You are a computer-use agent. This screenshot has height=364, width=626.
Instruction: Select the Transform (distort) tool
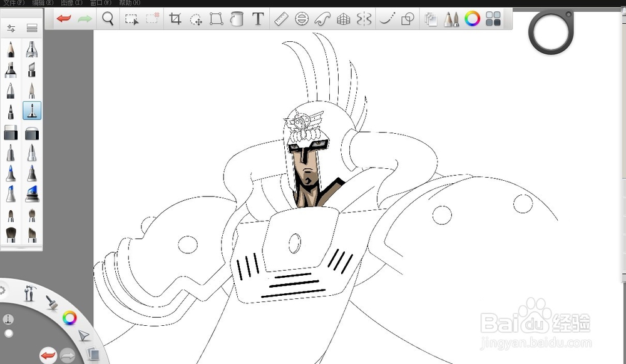coord(217,19)
